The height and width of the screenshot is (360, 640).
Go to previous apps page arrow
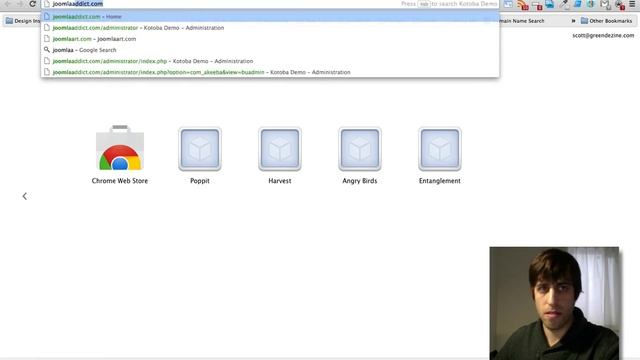pyautogui.click(x=24, y=196)
